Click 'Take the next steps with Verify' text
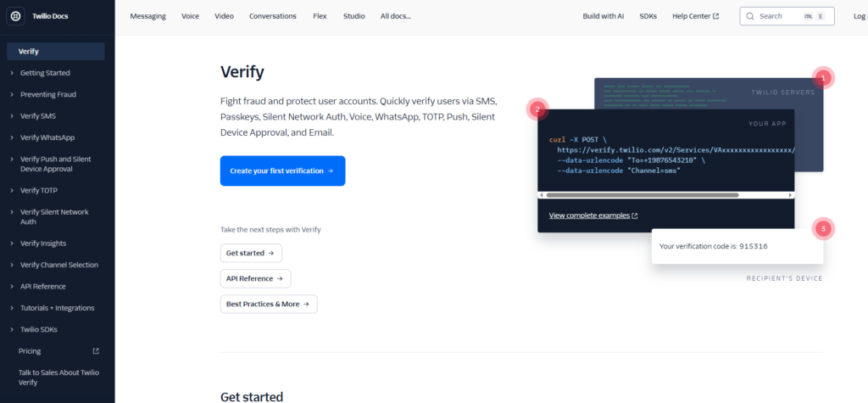The image size is (868, 403). click(x=270, y=229)
